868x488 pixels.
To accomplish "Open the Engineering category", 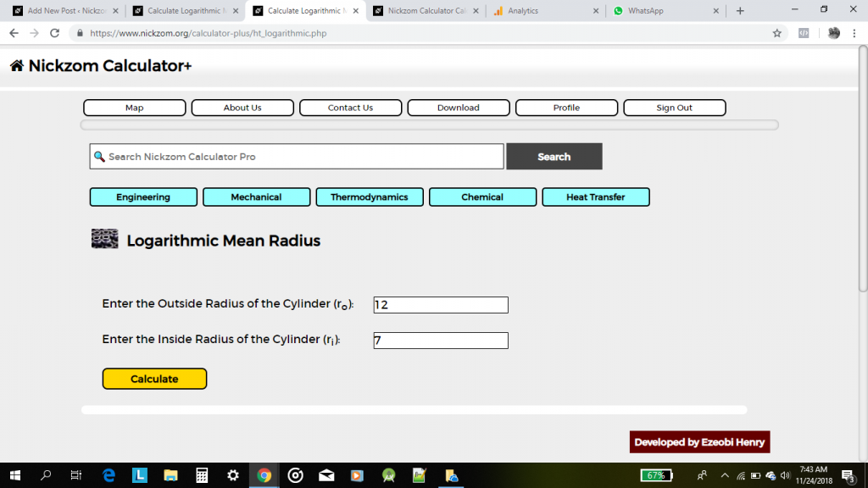I will tap(143, 197).
